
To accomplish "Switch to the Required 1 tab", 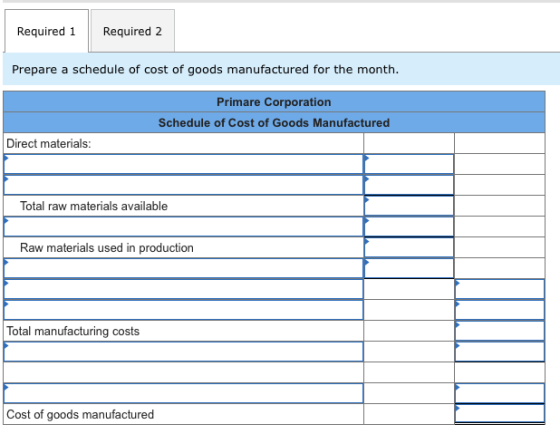I will pyautogui.click(x=46, y=31).
